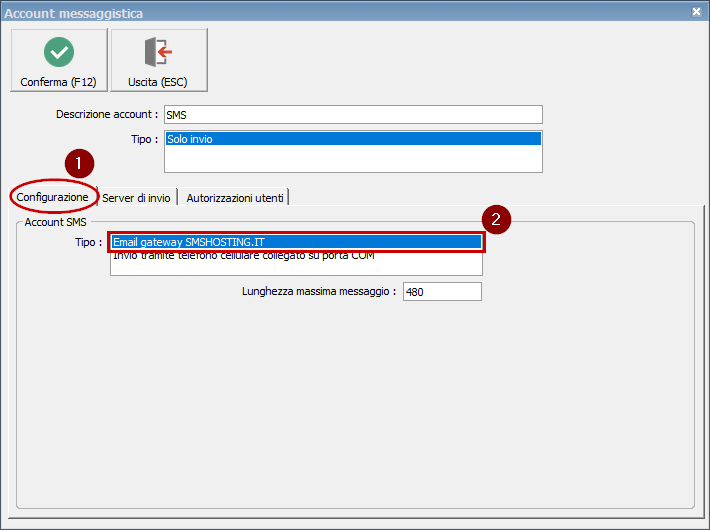The image size is (710, 530).
Task: Click the Conferma (F12) button label
Action: (58, 82)
